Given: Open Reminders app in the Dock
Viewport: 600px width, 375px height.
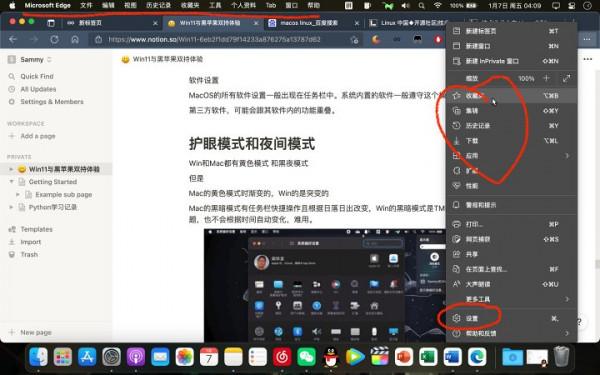Looking at the screenshot, I should click(x=258, y=357).
